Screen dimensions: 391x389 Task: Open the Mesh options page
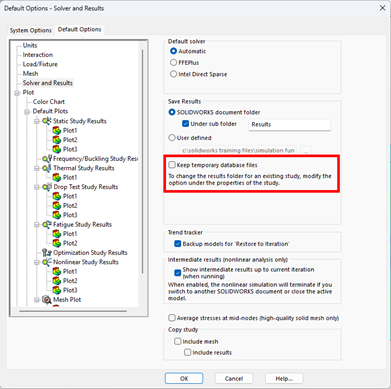pos(30,73)
